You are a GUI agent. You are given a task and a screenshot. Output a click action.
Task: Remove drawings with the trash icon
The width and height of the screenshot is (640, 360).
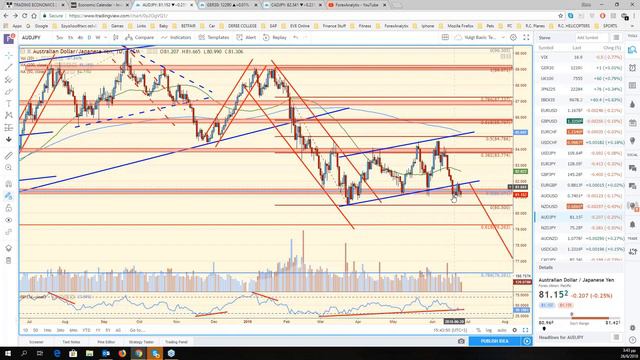[9, 260]
